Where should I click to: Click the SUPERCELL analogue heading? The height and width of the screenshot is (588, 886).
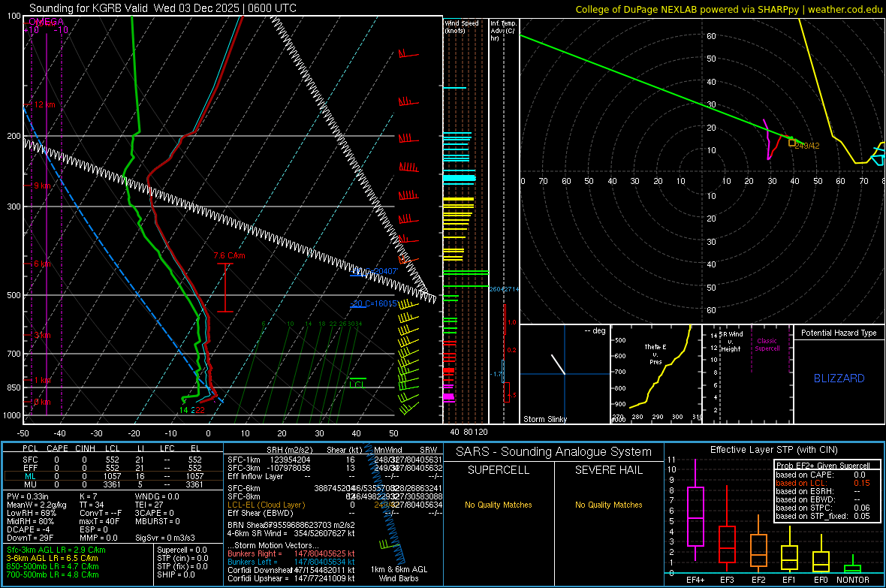[499, 470]
